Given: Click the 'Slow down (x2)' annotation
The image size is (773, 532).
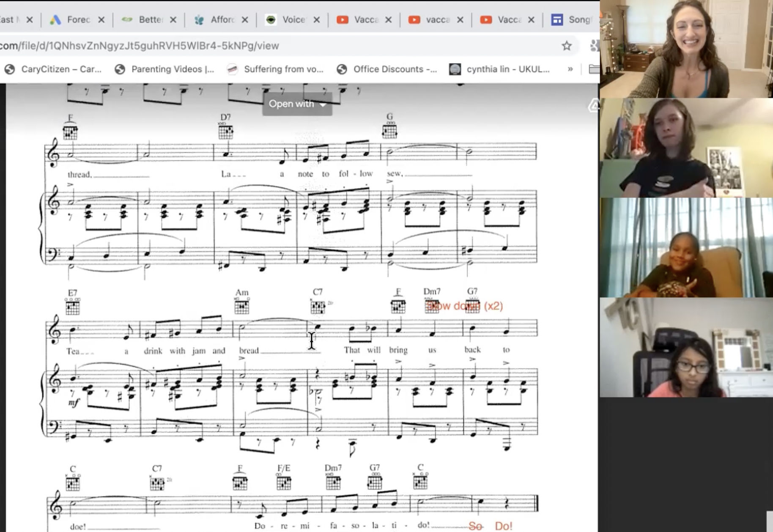Looking at the screenshot, I should [464, 306].
